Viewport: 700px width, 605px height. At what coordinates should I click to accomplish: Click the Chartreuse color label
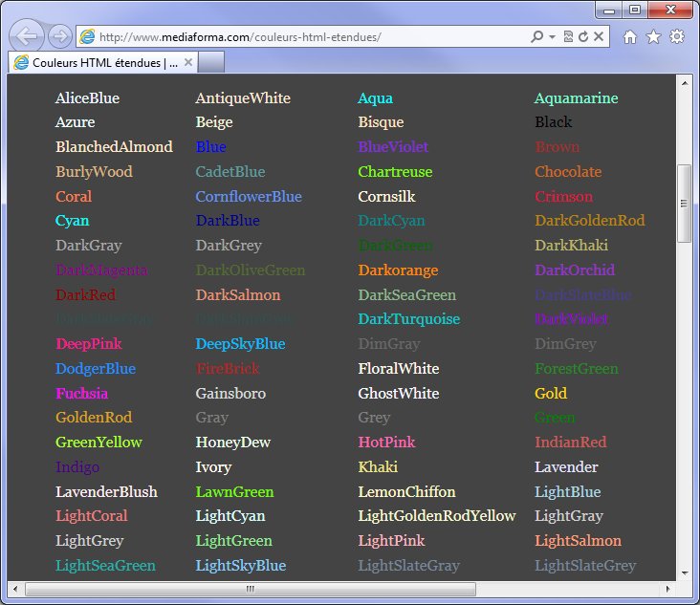point(395,172)
